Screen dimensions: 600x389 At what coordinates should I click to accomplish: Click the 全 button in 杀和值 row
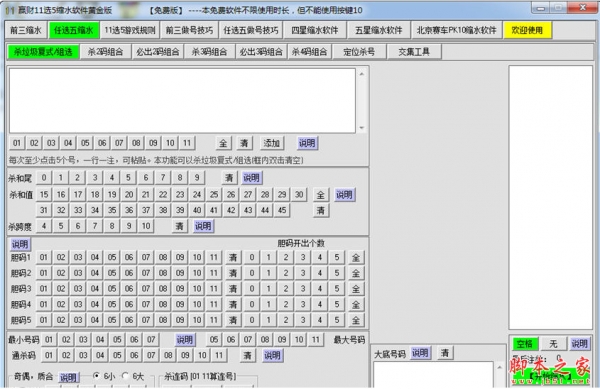(321, 195)
